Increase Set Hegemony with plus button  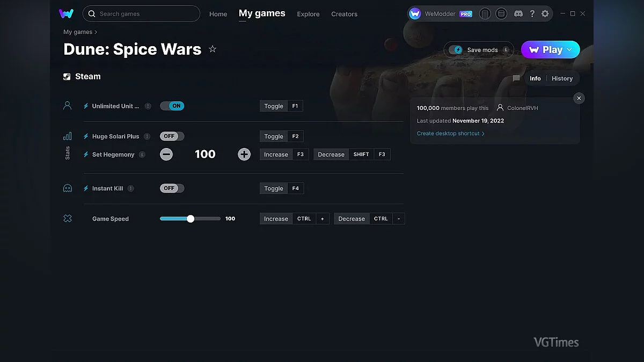point(244,154)
